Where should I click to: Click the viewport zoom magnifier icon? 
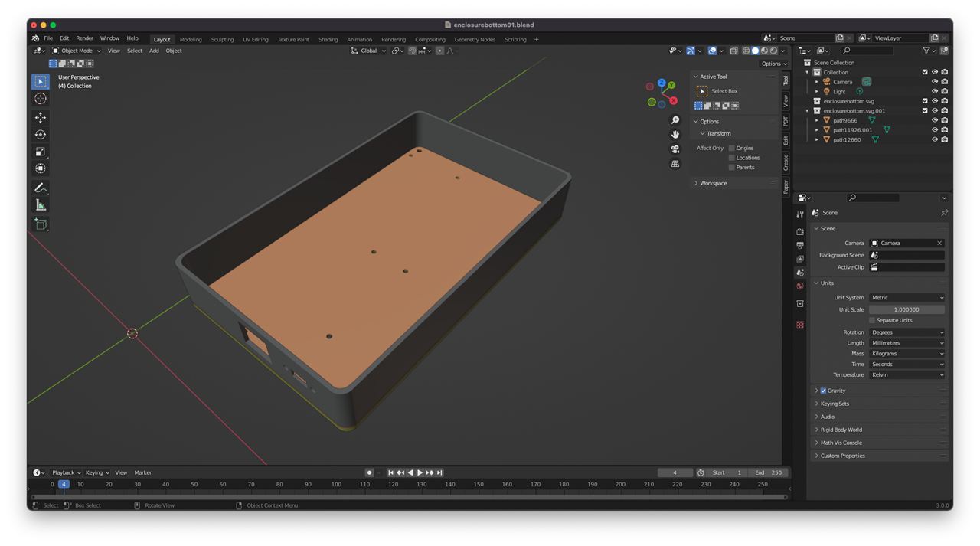click(675, 120)
